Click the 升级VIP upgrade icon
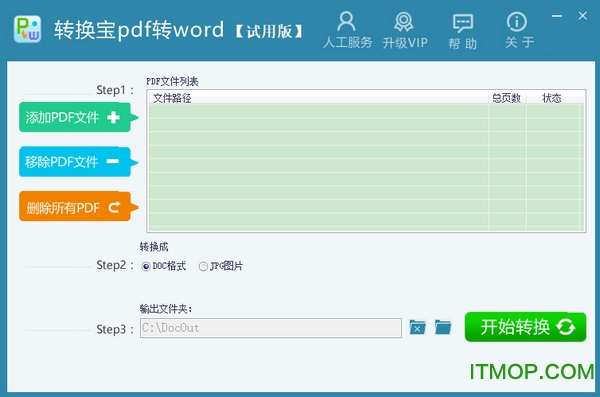The width and height of the screenshot is (600, 397). coord(405,30)
